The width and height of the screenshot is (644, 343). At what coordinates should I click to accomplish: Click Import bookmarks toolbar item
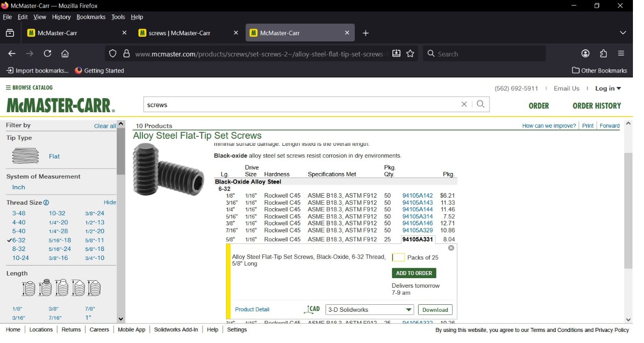point(37,70)
